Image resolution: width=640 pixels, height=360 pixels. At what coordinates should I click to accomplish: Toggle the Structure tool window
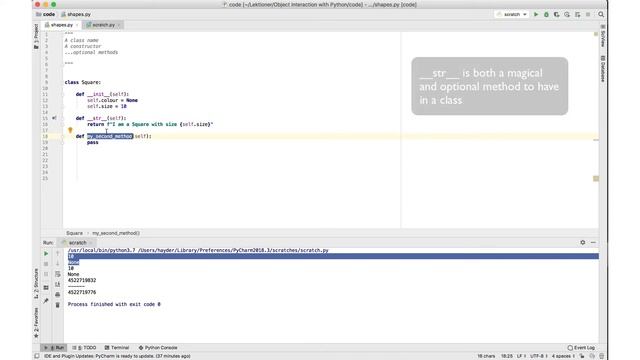pos(36,283)
